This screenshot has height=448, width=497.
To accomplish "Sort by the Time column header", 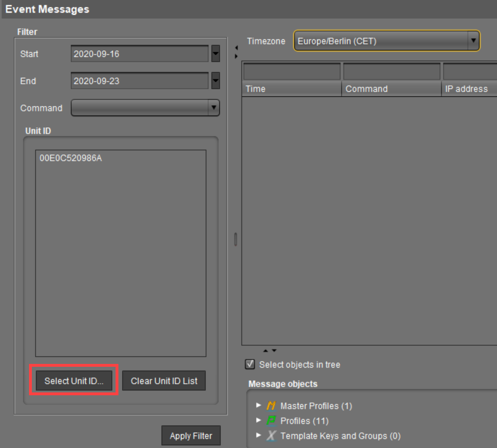I will point(291,89).
